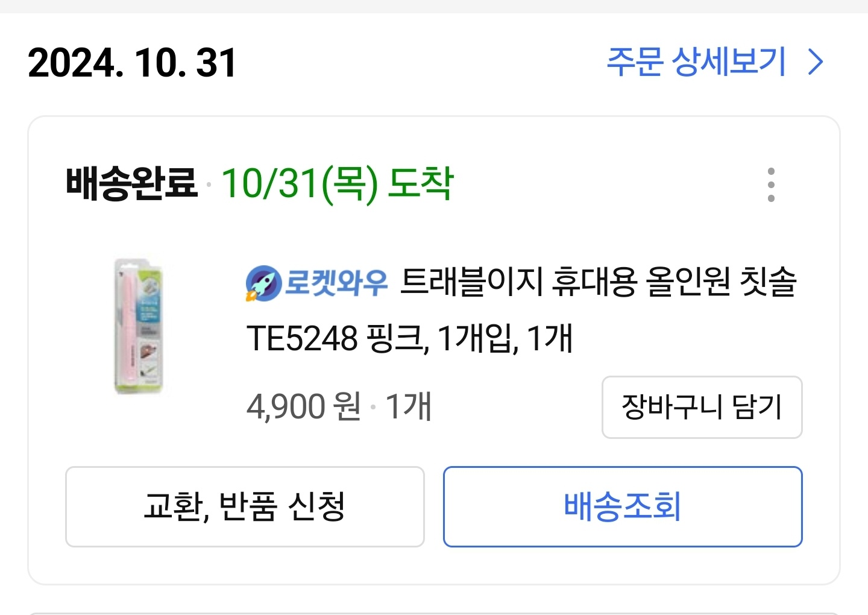The width and height of the screenshot is (868, 615).
Task: Click the 로켓와우 text label
Action: 336,282
